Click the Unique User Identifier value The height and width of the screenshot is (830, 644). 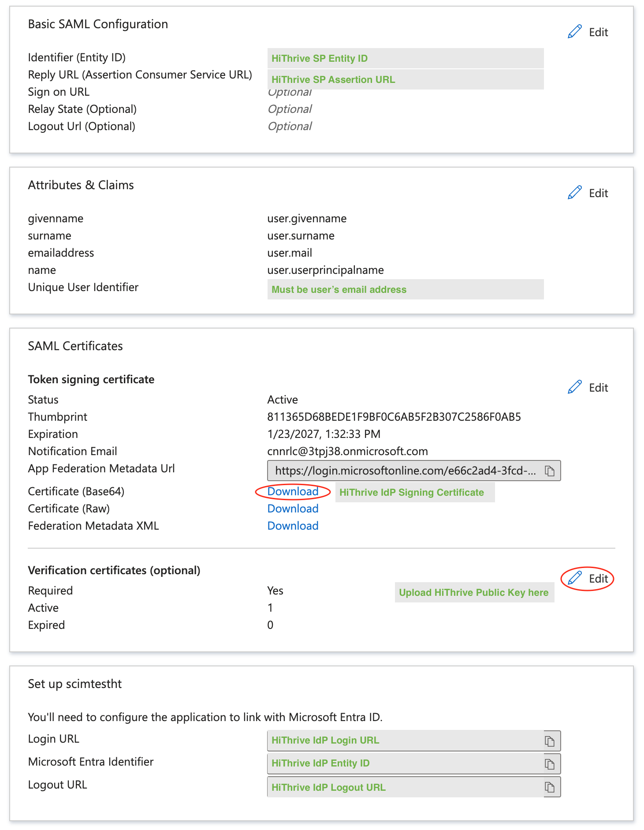[405, 289]
